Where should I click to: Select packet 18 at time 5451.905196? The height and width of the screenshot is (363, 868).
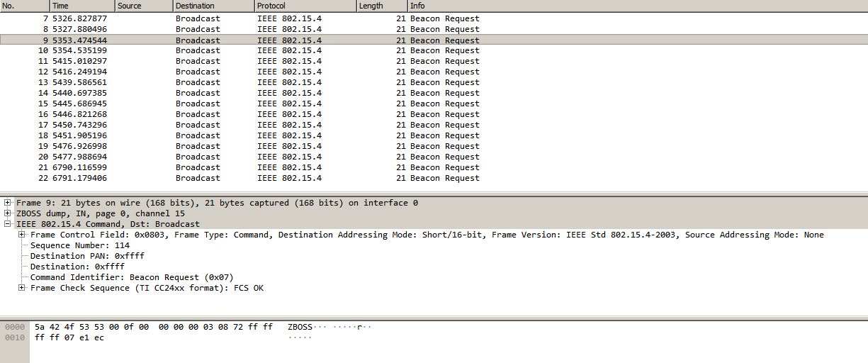pyautogui.click(x=434, y=135)
